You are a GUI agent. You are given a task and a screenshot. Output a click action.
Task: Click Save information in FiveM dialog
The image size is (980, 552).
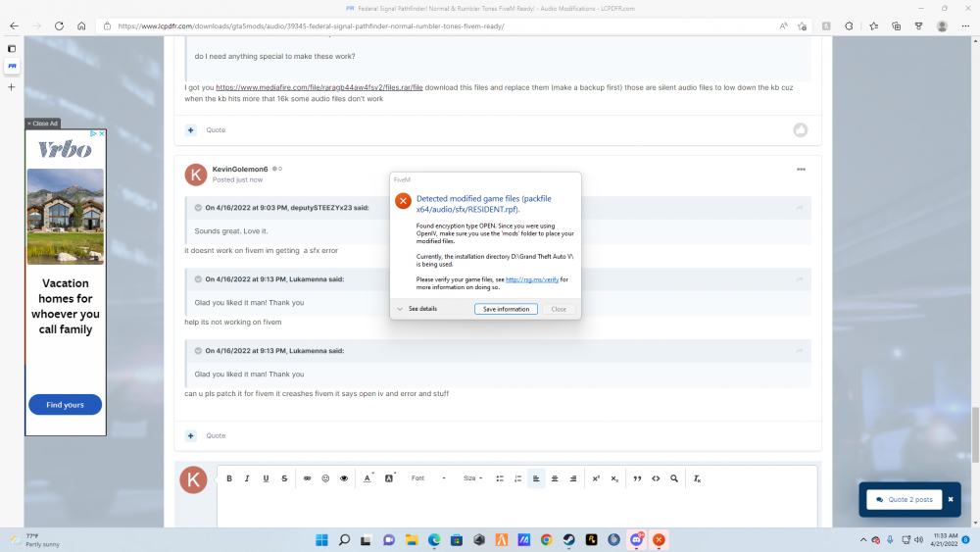pyautogui.click(x=506, y=309)
